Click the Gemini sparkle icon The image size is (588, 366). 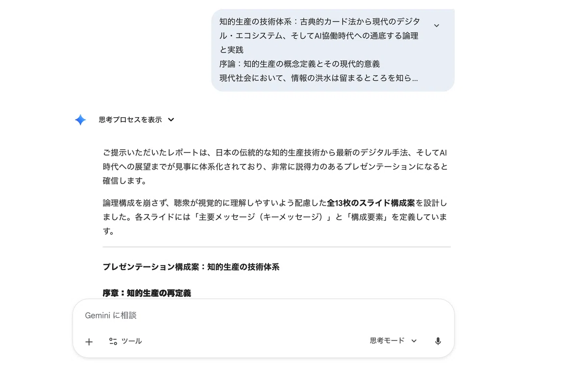tap(80, 120)
